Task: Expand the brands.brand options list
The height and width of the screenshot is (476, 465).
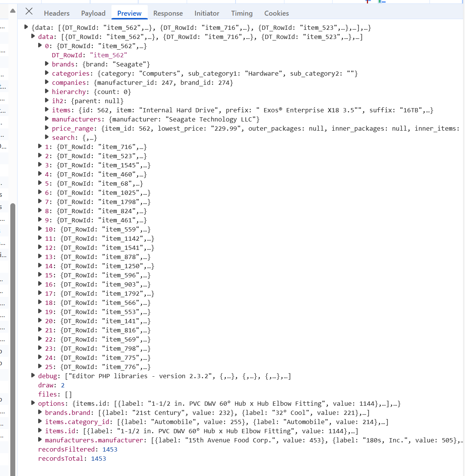Action: [x=40, y=412]
